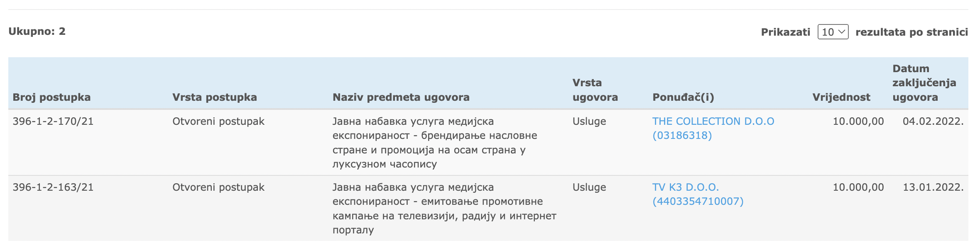This screenshot has width=980, height=250.
Task: Click the contract date 04.02.2022.
Action: 933,121
